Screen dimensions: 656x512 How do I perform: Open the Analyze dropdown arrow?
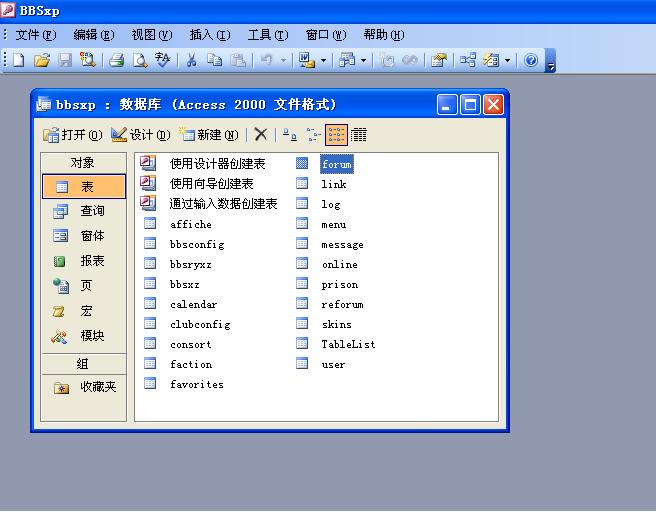(363, 60)
